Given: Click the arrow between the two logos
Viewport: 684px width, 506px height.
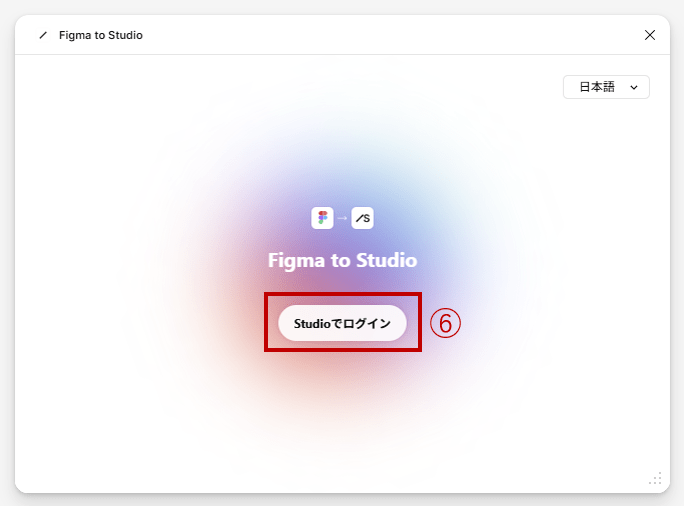Looking at the screenshot, I should [342, 218].
